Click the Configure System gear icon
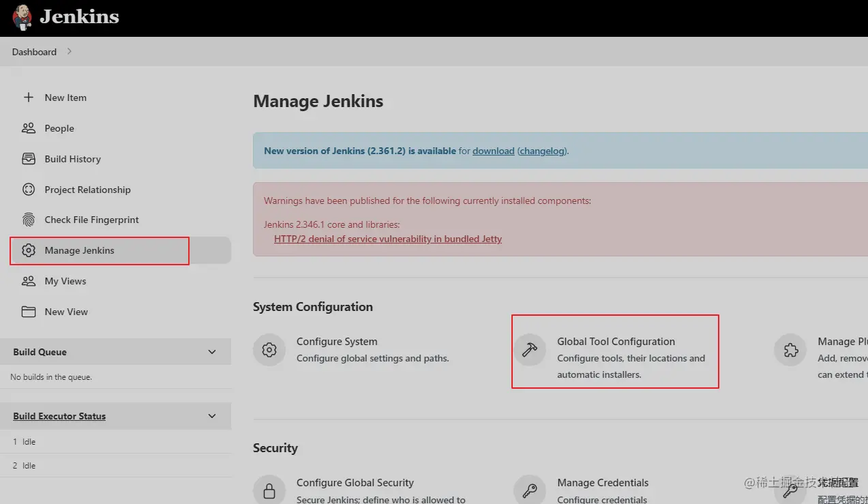Image resolution: width=868 pixels, height=504 pixels. 269,350
